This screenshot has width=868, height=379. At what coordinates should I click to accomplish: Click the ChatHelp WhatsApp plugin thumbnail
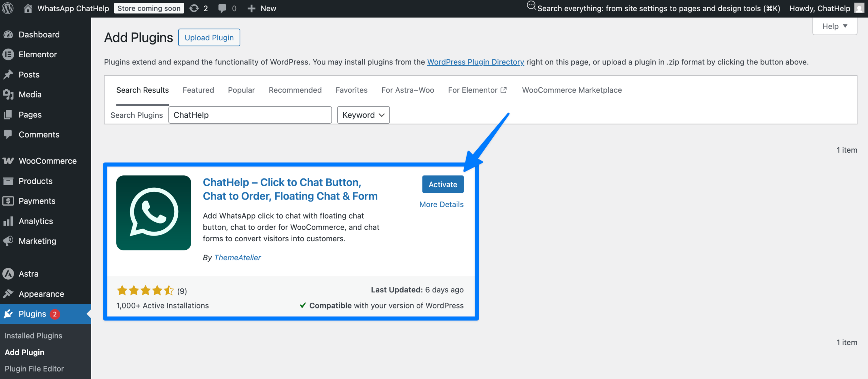click(x=154, y=213)
